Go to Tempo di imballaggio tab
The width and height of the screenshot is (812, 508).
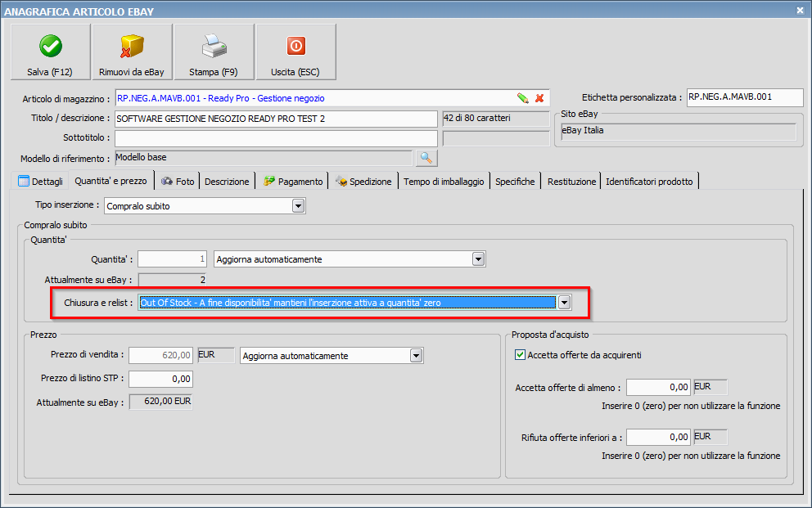point(444,181)
